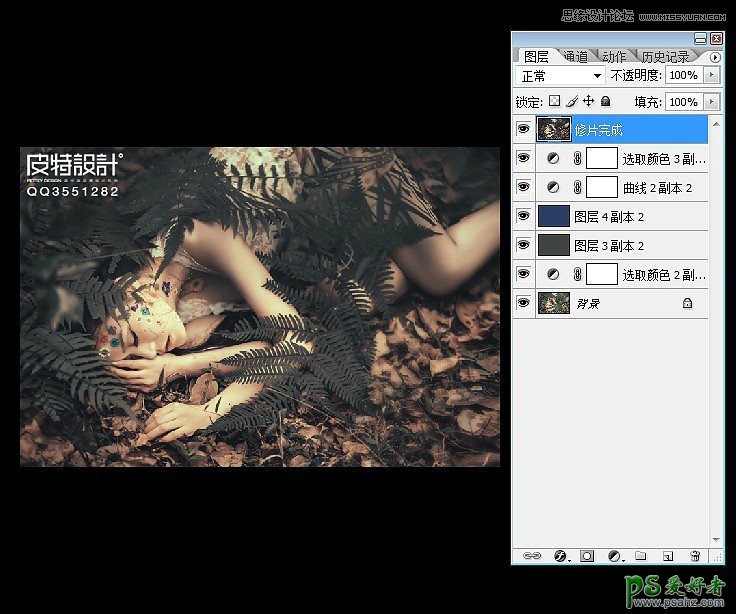Select the dark gray 图层 3 副本 2 swatch
Image resolution: width=736 pixels, height=614 pixels.
[x=553, y=245]
